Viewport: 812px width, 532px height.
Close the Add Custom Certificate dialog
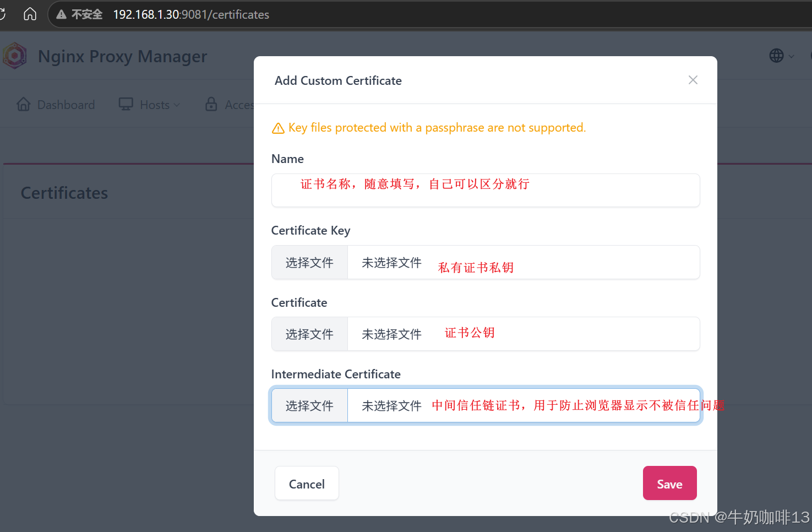(x=693, y=80)
